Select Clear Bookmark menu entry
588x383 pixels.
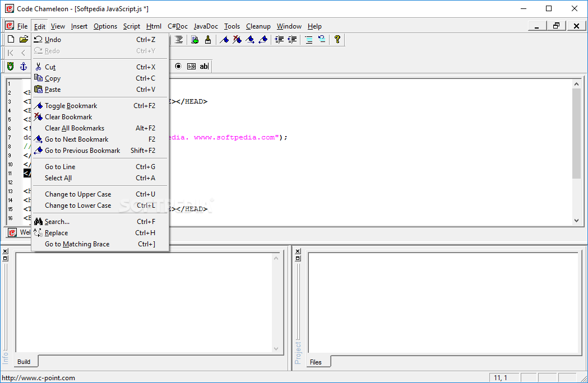click(100, 117)
